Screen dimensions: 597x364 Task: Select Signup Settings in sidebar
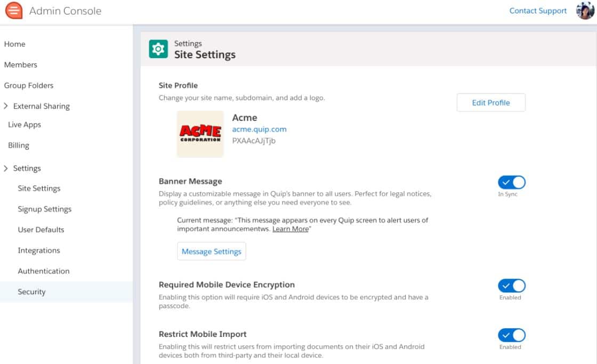(45, 209)
